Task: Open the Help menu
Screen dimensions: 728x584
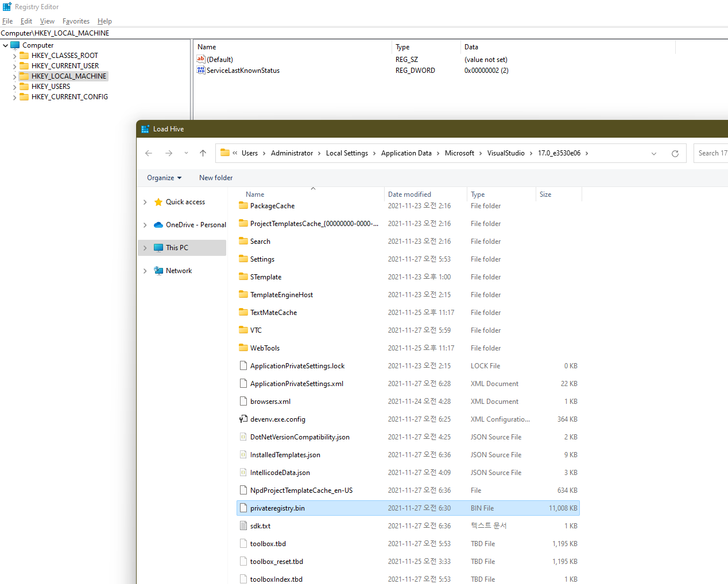Action: pos(104,21)
